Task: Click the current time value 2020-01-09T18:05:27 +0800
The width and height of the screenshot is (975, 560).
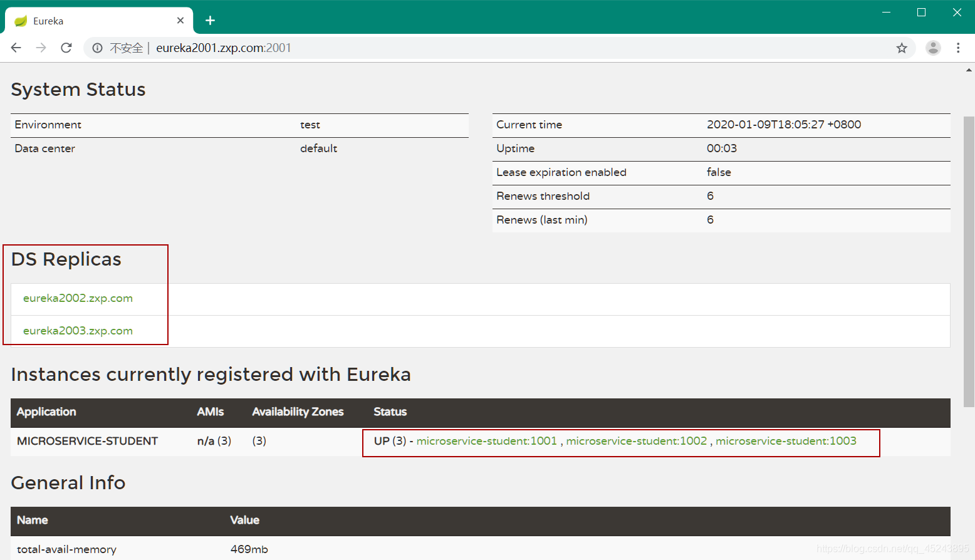Action: (784, 125)
